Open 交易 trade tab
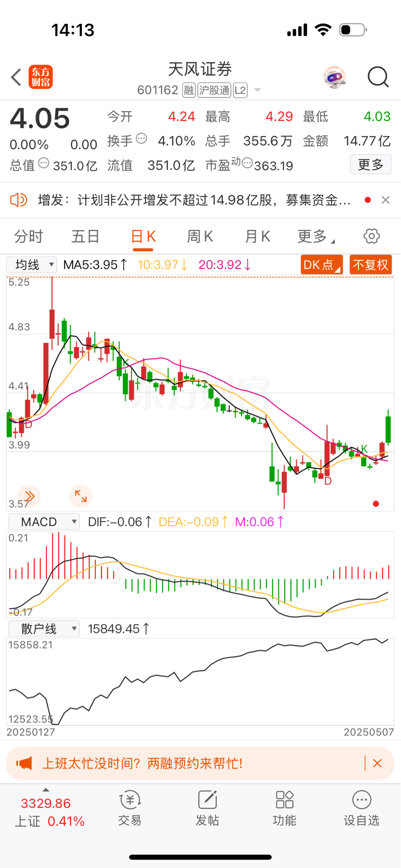The height and width of the screenshot is (868, 401). point(130,808)
